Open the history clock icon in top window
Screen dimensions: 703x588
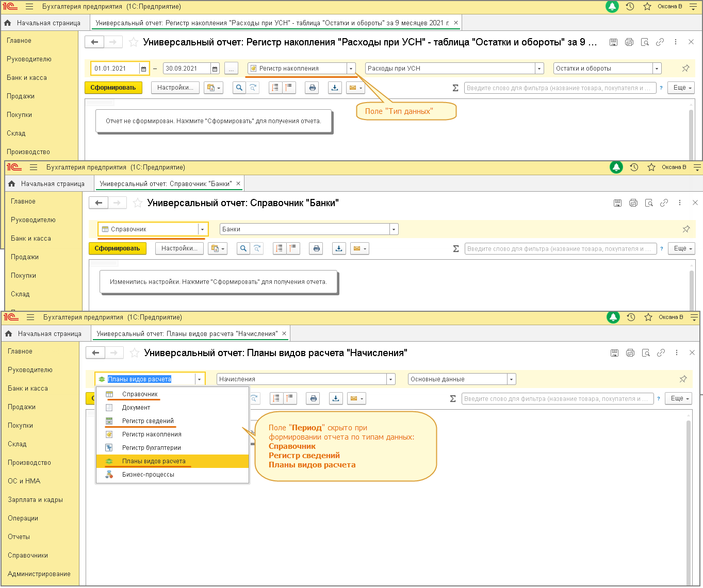click(630, 7)
